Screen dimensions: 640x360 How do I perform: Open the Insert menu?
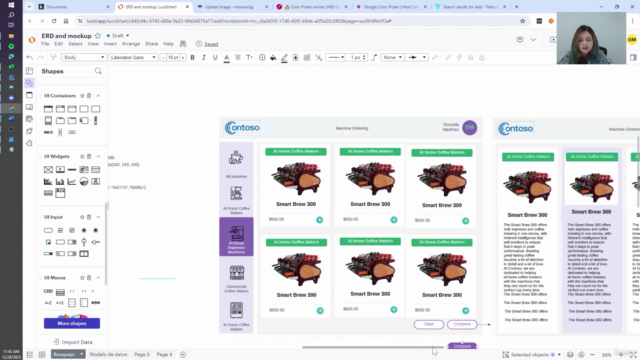110,44
